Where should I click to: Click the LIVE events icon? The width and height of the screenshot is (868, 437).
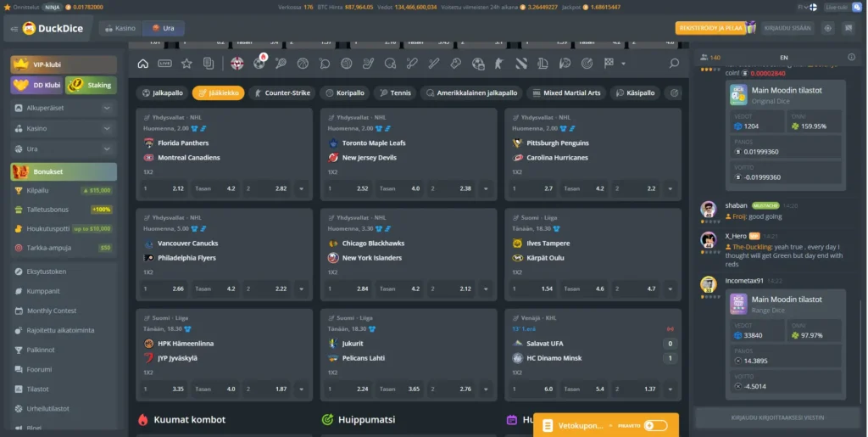pos(164,64)
